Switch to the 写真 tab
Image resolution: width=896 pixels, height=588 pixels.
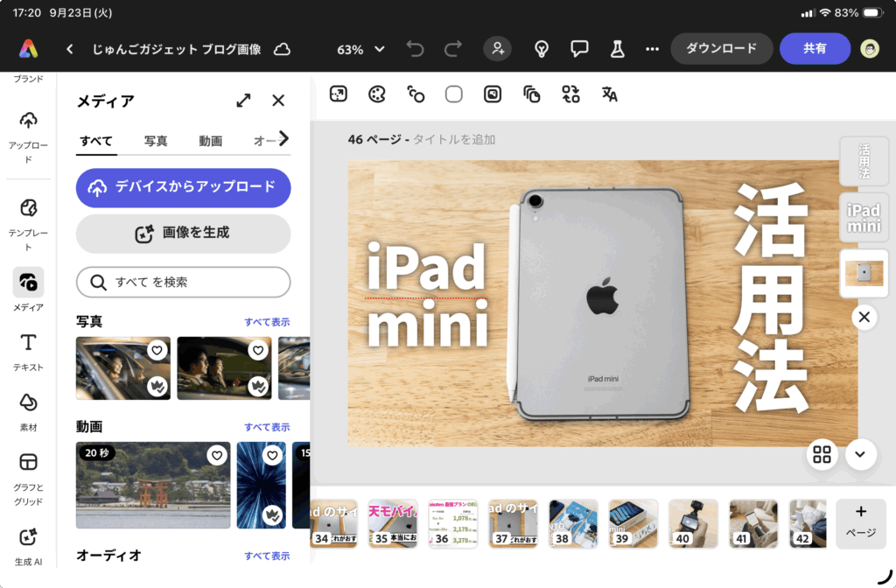coord(156,141)
